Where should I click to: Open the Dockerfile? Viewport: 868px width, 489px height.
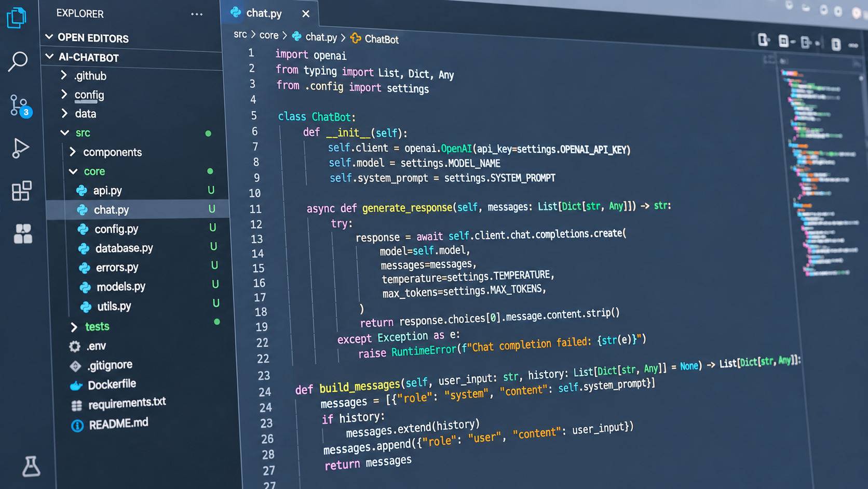click(112, 385)
